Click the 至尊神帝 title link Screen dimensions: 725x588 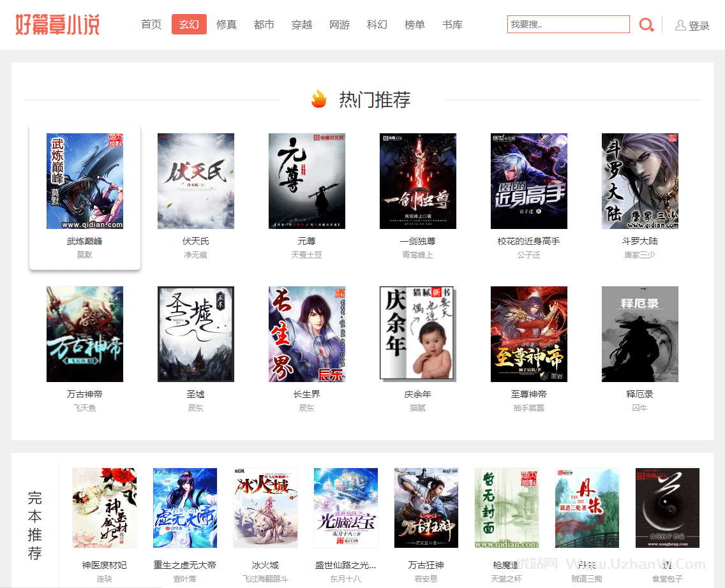(528, 394)
